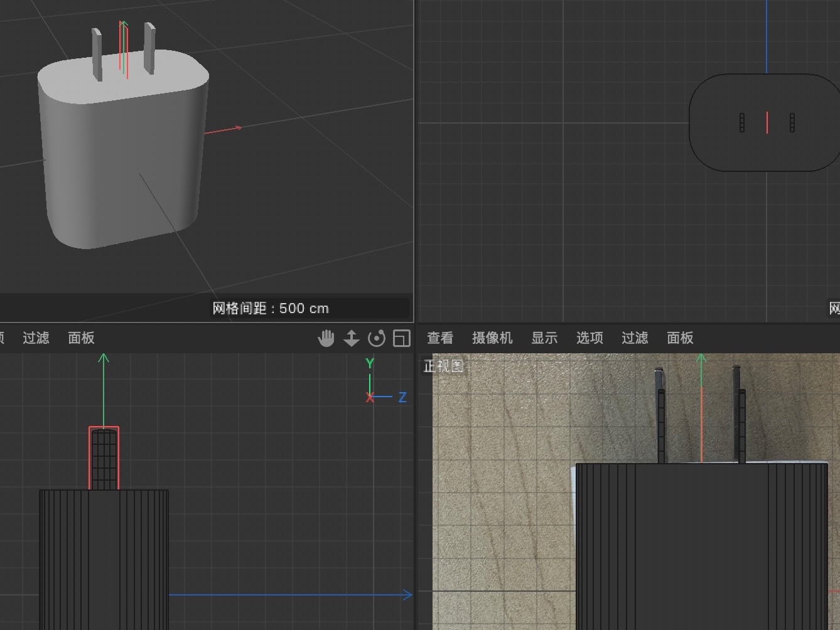Open 选项 menu in front view
Viewport: 840px width, 630px height.
(590, 338)
